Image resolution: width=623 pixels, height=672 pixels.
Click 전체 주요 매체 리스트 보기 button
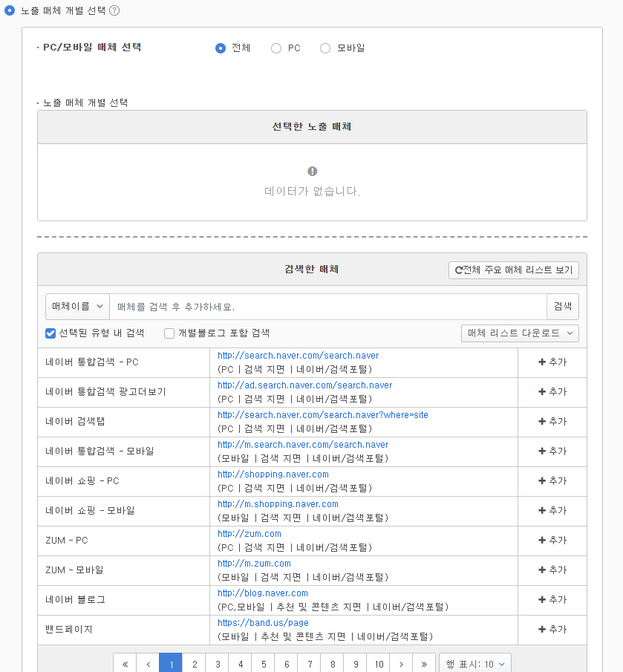tap(514, 270)
